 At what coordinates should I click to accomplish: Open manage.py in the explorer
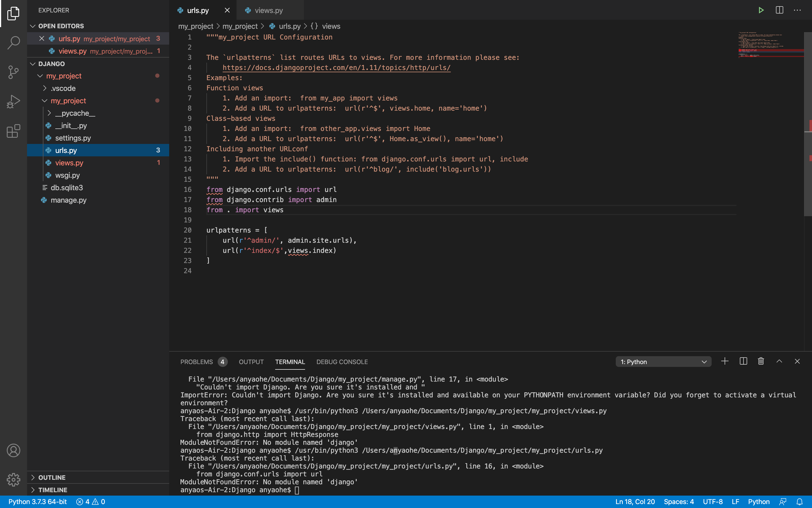(x=98, y=200)
